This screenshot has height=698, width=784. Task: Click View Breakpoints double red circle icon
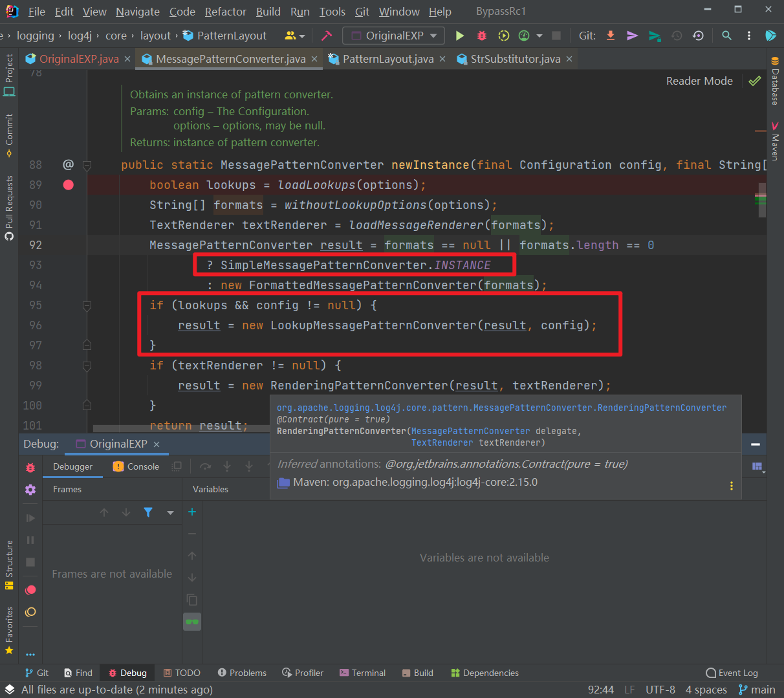(x=30, y=590)
